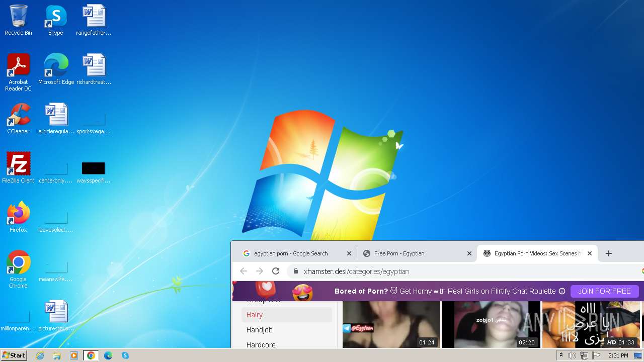
Task: Select the rangefather Word document icon
Action: point(94,20)
